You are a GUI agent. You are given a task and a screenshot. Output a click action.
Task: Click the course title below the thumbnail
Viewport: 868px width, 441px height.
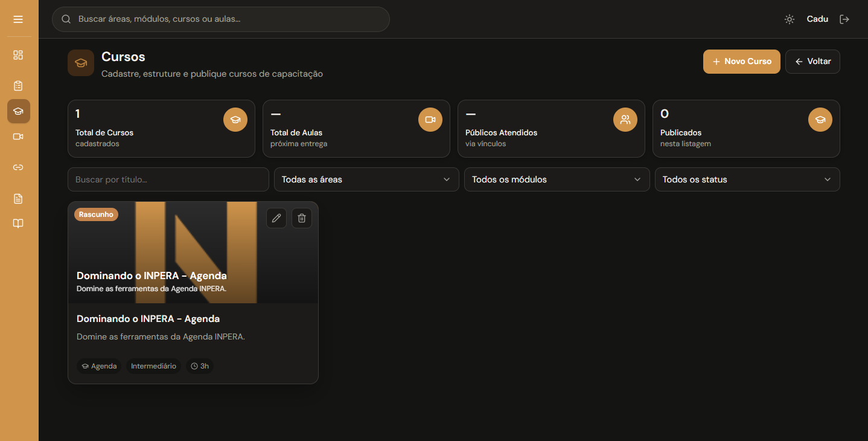click(148, 319)
